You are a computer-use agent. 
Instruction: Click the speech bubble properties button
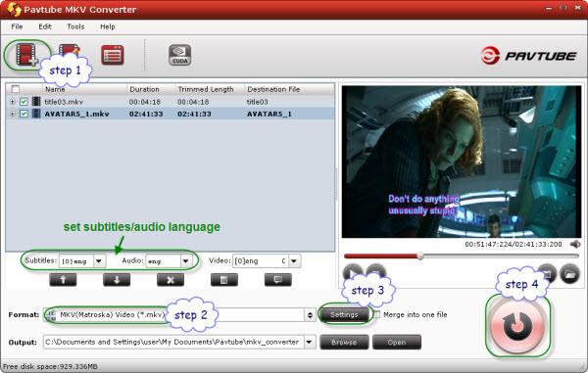click(x=278, y=279)
